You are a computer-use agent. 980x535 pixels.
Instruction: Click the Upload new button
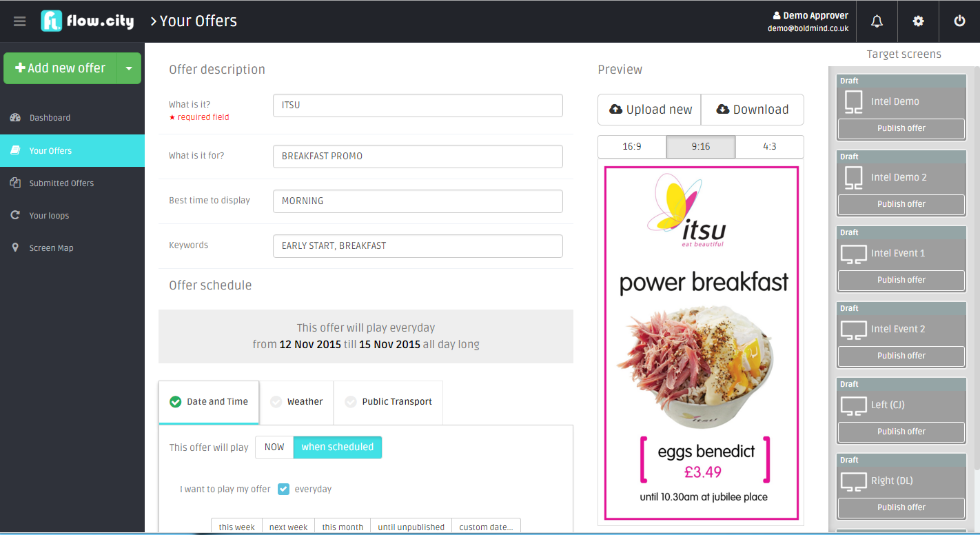[x=649, y=110]
